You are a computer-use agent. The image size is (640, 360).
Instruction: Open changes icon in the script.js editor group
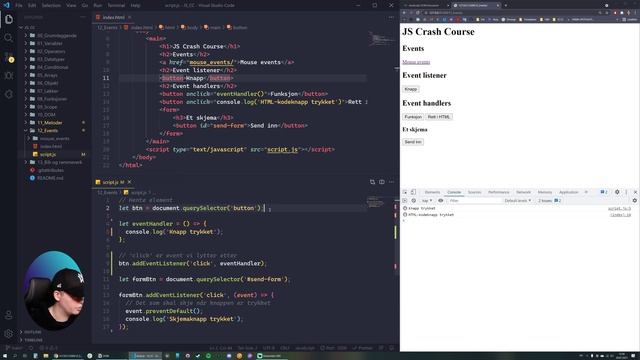click(372, 182)
